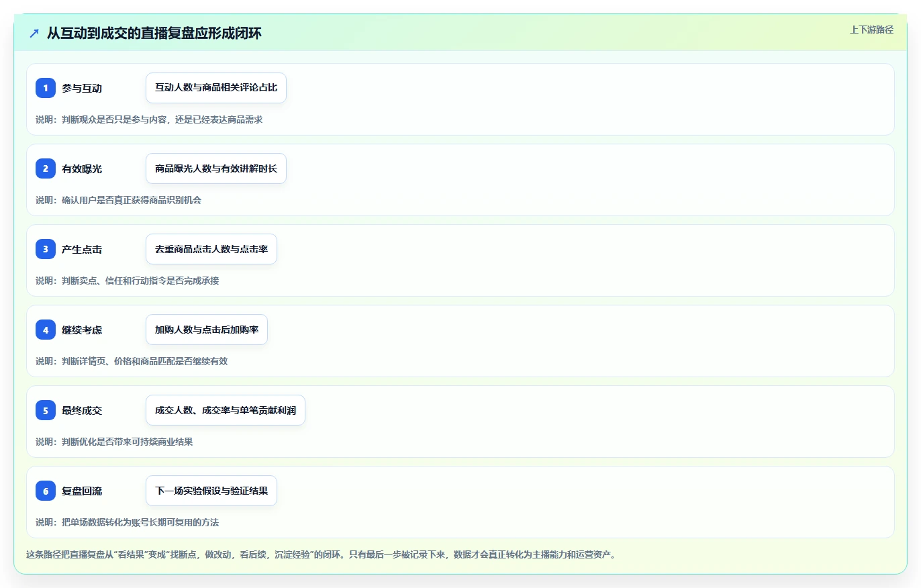Click the number 4 step badge

[46, 330]
